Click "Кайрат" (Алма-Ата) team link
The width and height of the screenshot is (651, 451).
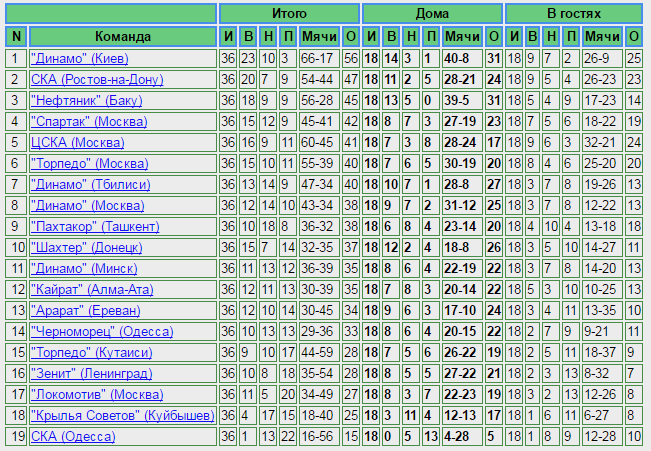point(92,289)
